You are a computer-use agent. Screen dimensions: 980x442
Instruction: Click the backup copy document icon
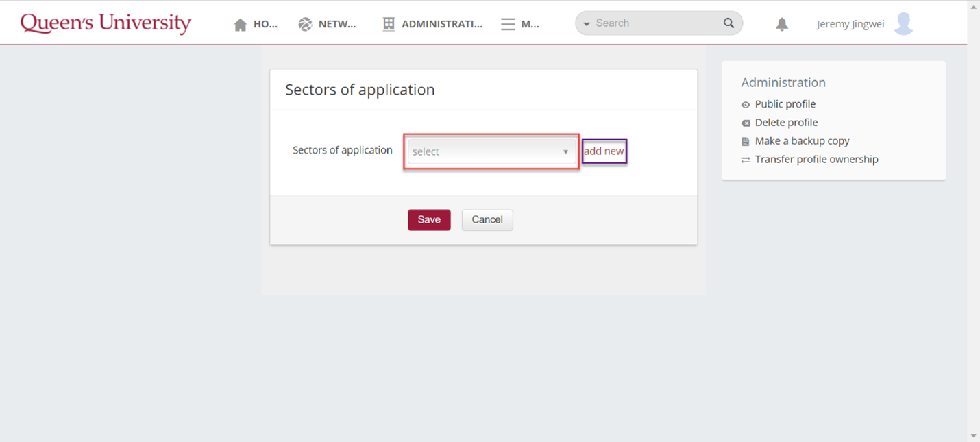coord(746,142)
